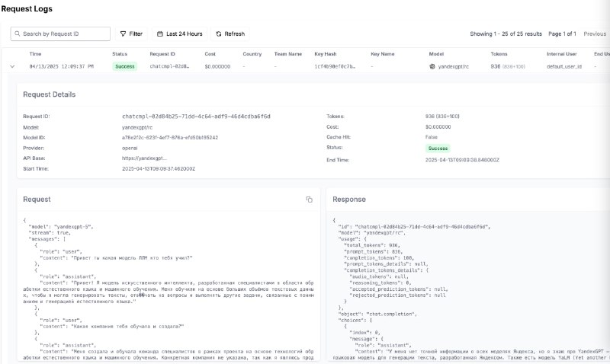Select the Time column header

point(35,54)
